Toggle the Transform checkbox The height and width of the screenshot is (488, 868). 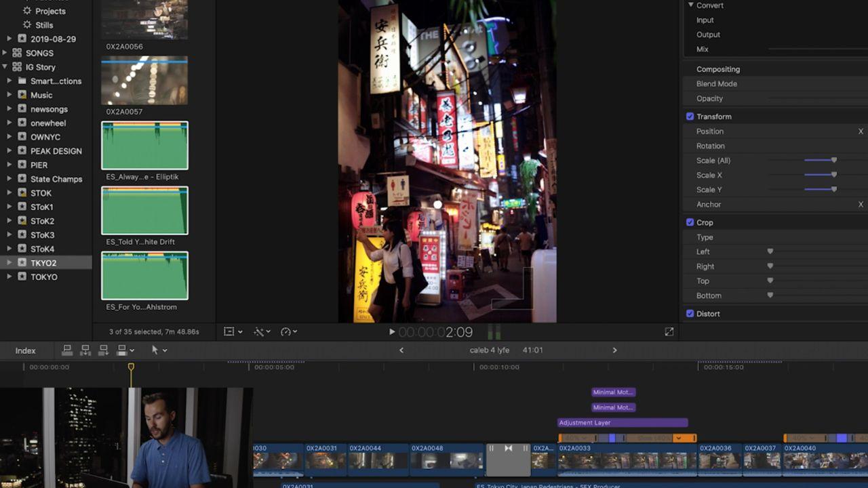coord(690,117)
